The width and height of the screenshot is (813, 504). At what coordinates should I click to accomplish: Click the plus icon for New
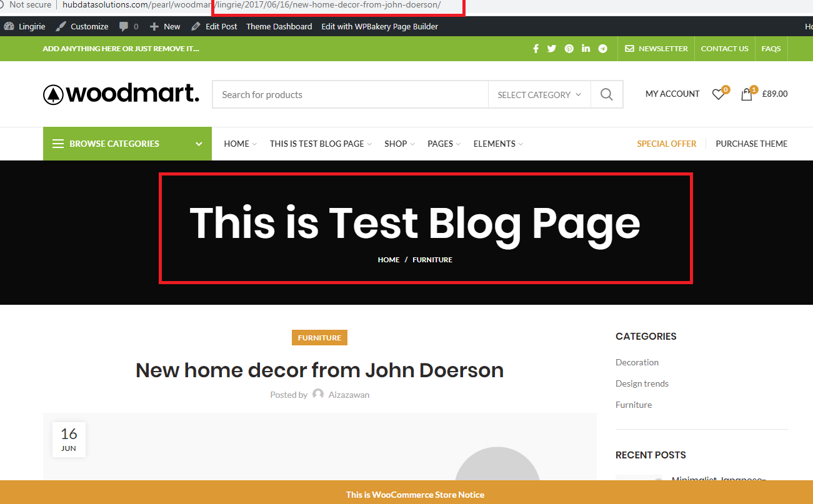pyautogui.click(x=154, y=26)
